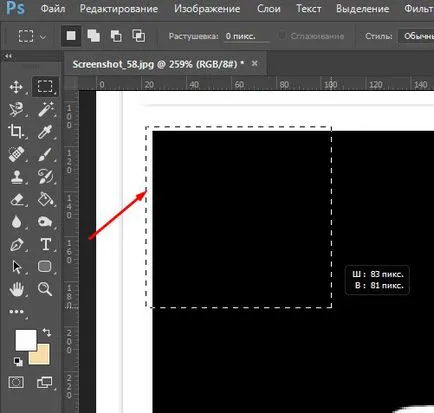
Task: Swap foreground and background colors
Action: (47, 332)
